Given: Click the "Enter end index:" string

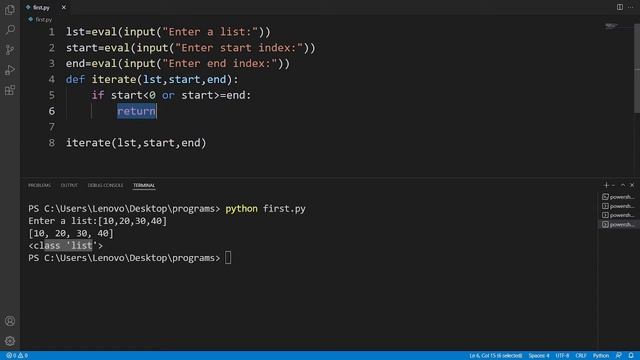Looking at the screenshot, I should coord(220,64).
